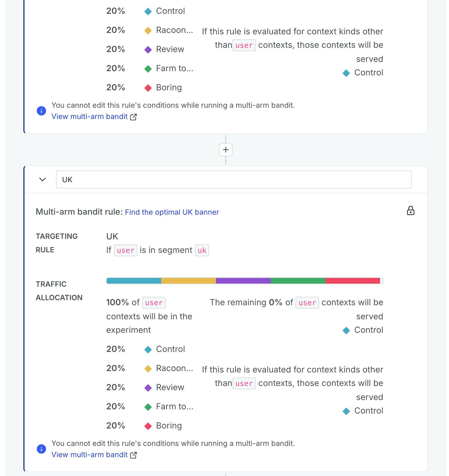Click the lock icon on UK rule
This screenshot has width=449, height=476.
tap(410, 211)
